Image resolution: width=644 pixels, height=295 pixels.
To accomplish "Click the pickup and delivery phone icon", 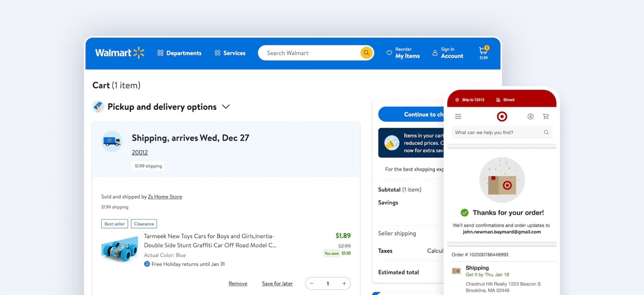I will (98, 107).
